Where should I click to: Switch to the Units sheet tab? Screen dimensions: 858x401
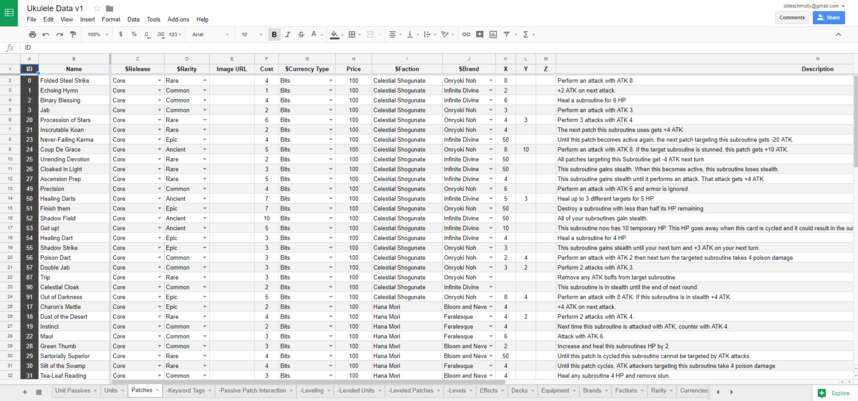click(114, 391)
